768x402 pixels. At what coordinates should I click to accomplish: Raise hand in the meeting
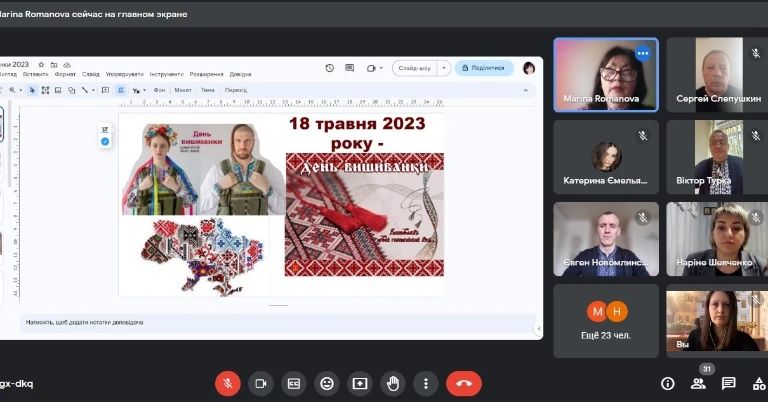pos(393,383)
